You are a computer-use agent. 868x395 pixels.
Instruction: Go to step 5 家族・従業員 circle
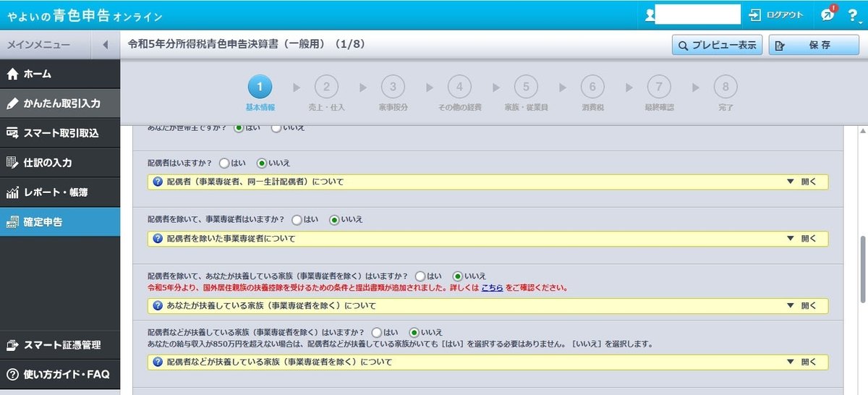click(526, 88)
